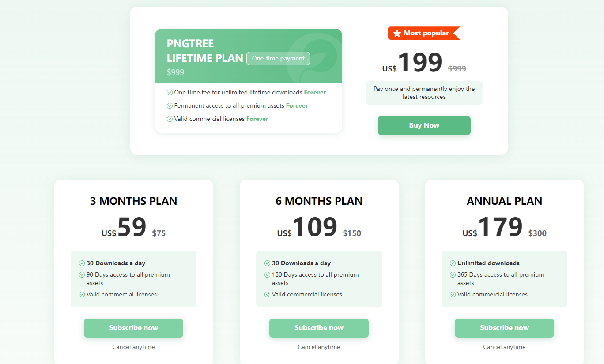Subscribe to the 6 Months Plan
Image resolution: width=604 pixels, height=364 pixels.
tap(319, 328)
